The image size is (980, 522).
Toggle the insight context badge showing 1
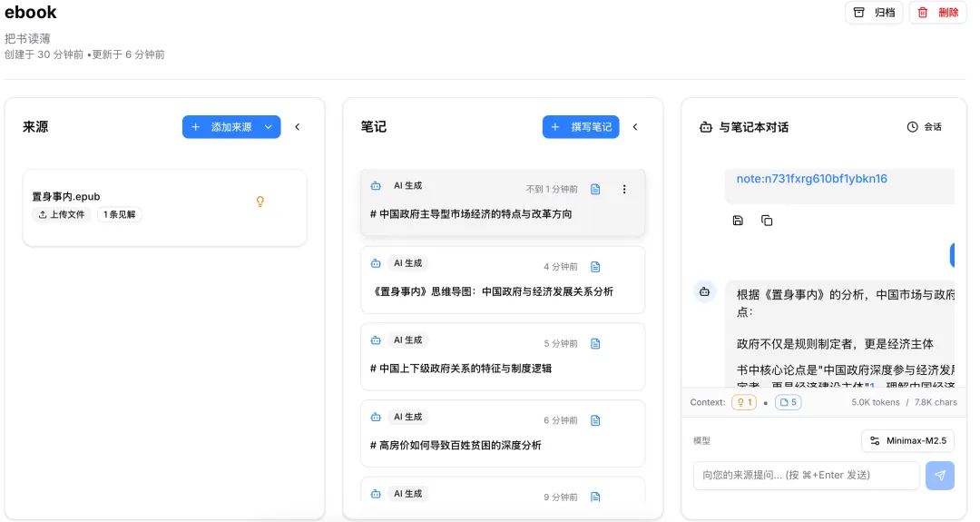pos(744,402)
